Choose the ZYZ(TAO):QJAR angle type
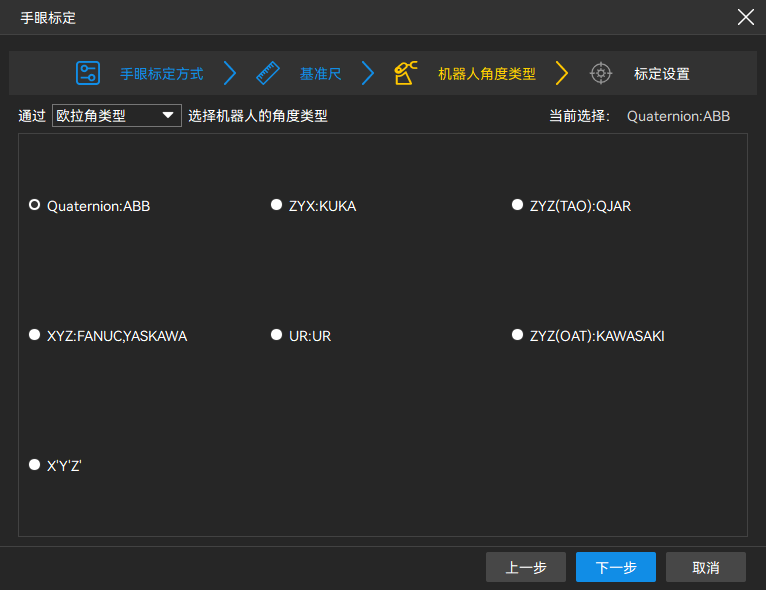The image size is (766, 590). (x=518, y=205)
